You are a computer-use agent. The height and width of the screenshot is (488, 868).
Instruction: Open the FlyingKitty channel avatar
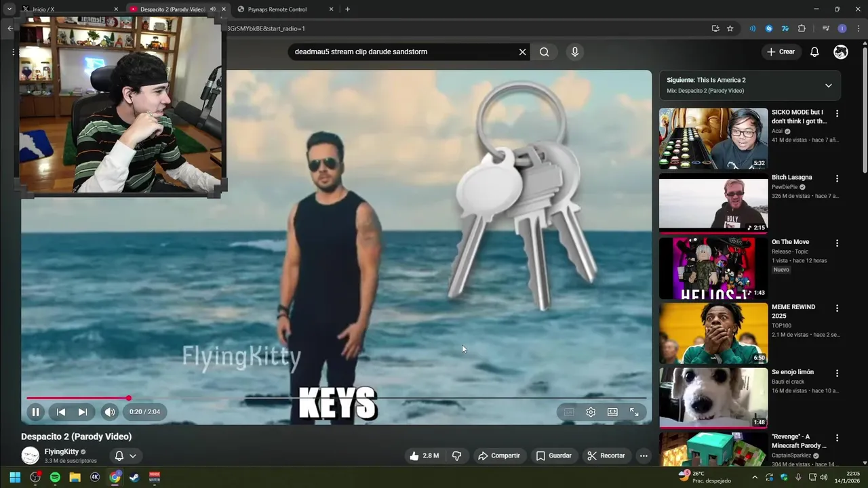click(x=30, y=455)
